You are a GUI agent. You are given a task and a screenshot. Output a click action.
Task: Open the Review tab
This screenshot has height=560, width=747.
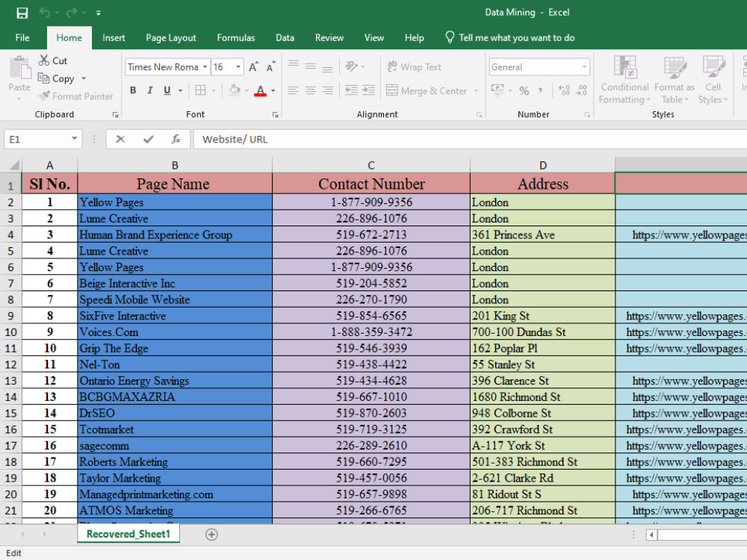[x=329, y=37]
